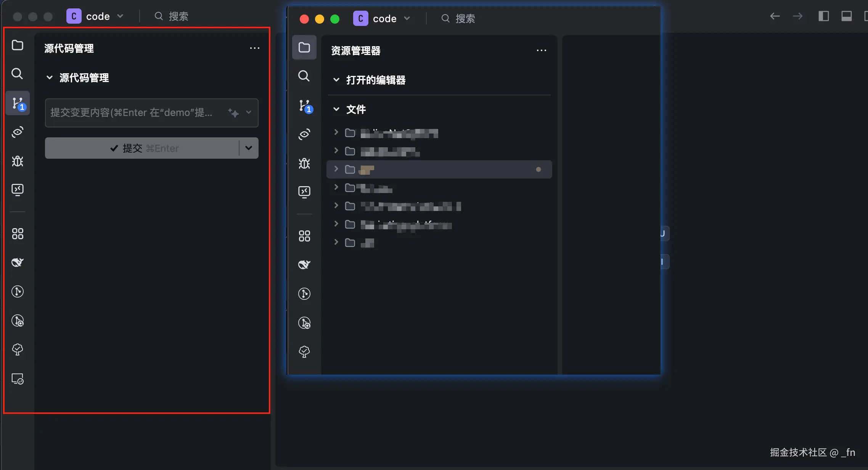The image size is (868, 470).
Task: Expand the highlighted folder in the 文件 tree
Action: pyautogui.click(x=336, y=169)
